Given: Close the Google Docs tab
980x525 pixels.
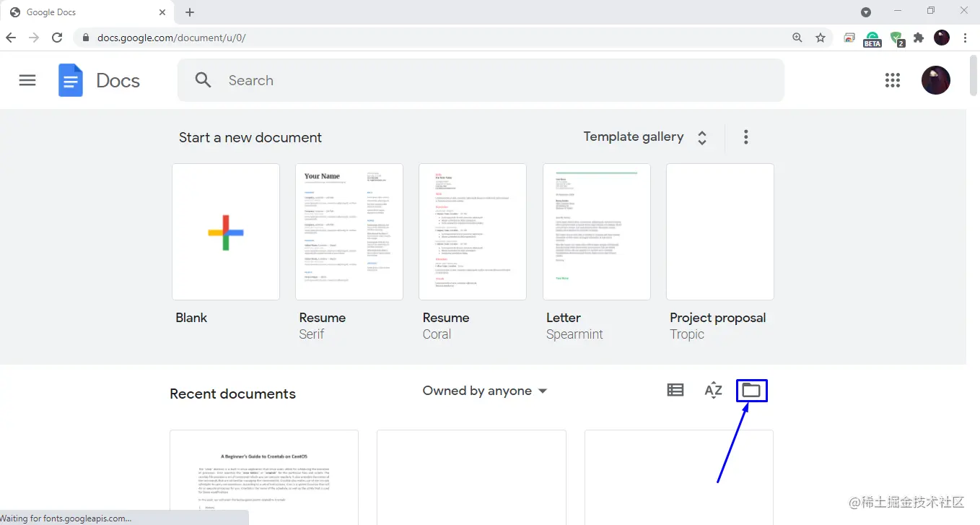Looking at the screenshot, I should tap(163, 12).
